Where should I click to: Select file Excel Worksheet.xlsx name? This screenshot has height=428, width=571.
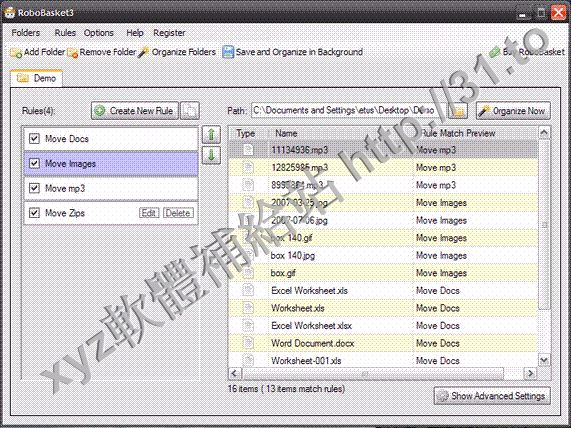coord(311,326)
